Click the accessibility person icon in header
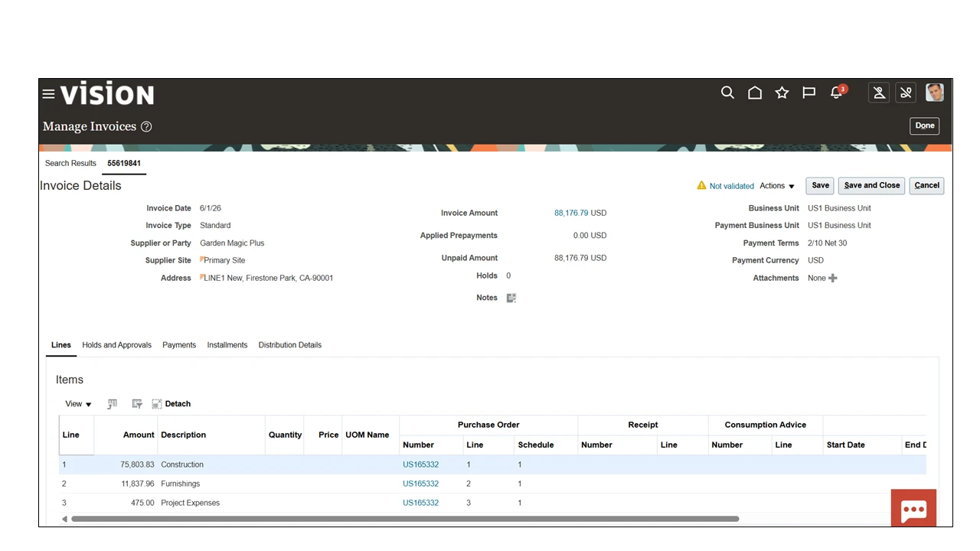 point(879,93)
